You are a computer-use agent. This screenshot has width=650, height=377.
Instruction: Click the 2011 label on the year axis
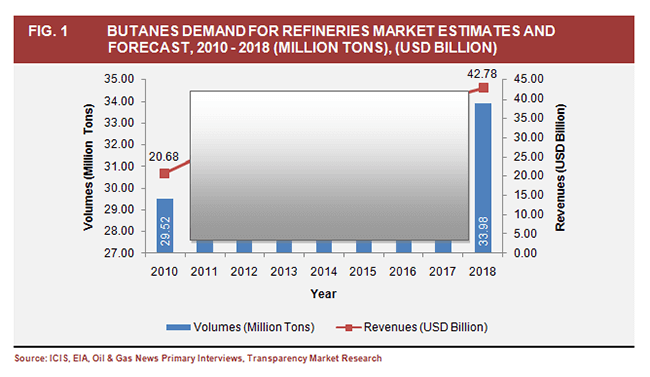pyautogui.click(x=204, y=272)
